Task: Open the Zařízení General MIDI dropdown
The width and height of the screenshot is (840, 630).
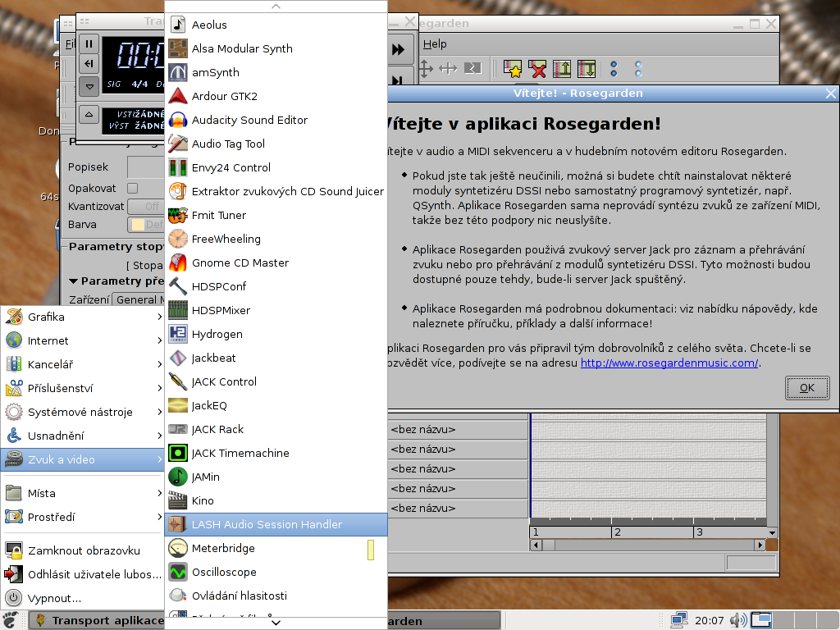Action: click(138, 299)
